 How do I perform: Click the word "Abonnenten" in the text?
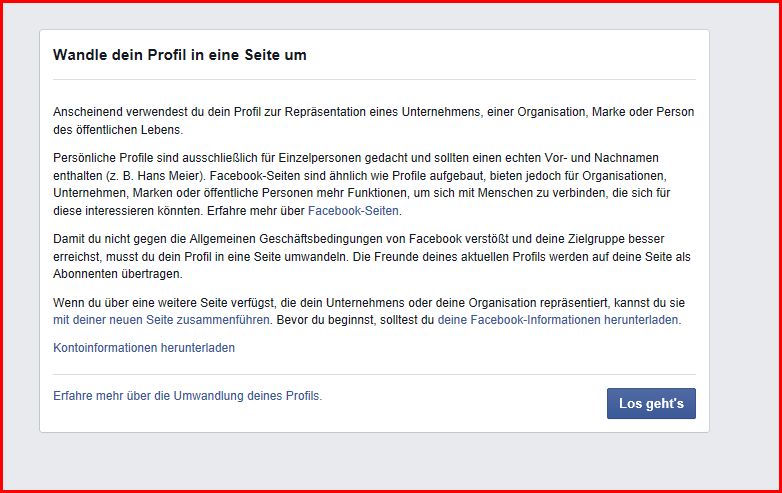[x=87, y=273]
